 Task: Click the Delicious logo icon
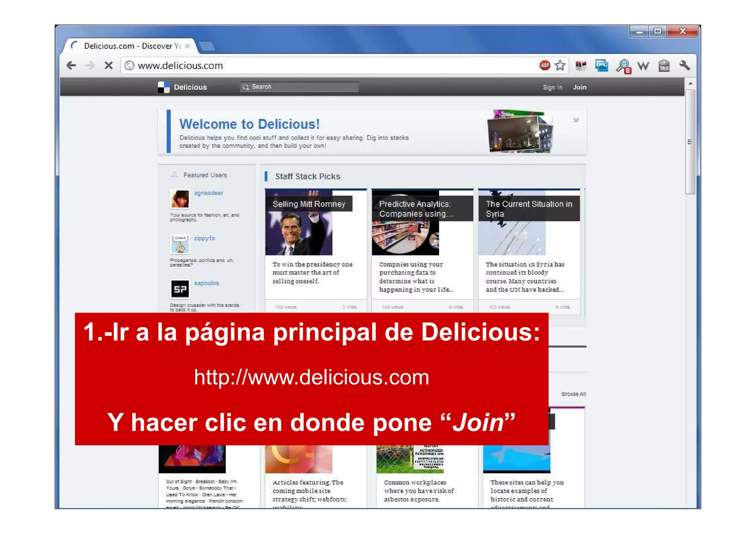164,87
